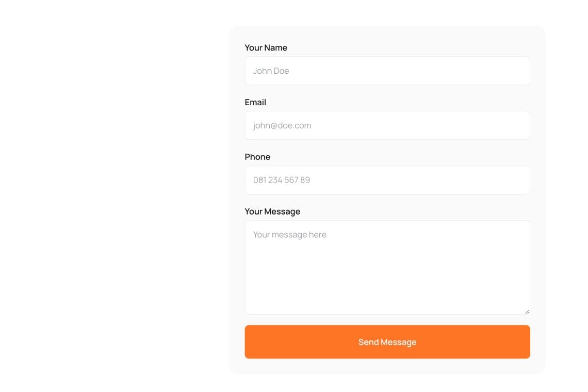Click gray padding beneath Send Message button
Image resolution: width=588 pixels, height=392 pixels.
[x=387, y=366]
